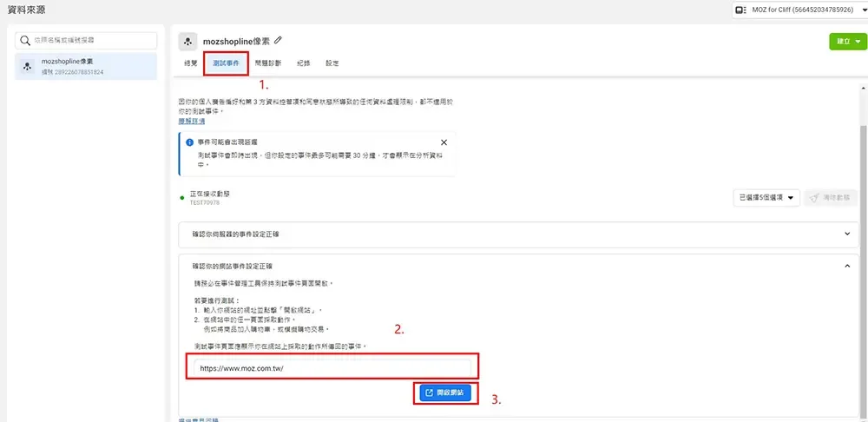Open the 問題診斷 tab
The width and height of the screenshot is (868, 422).
point(268,63)
